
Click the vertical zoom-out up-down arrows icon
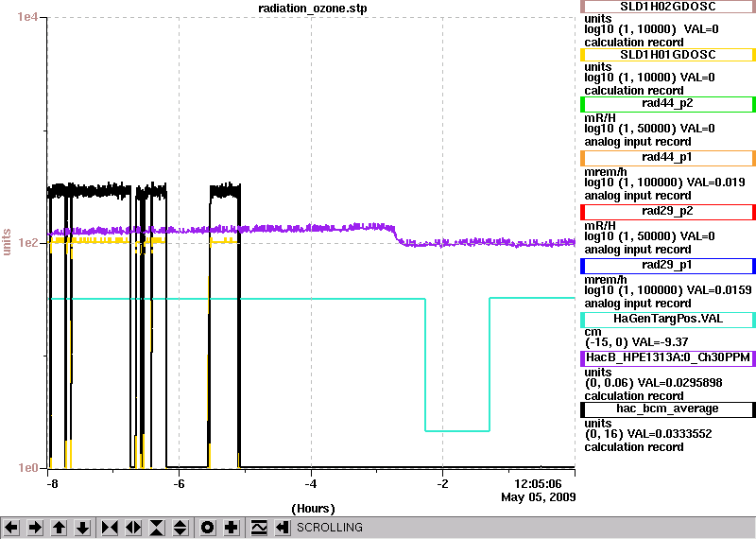180,528
